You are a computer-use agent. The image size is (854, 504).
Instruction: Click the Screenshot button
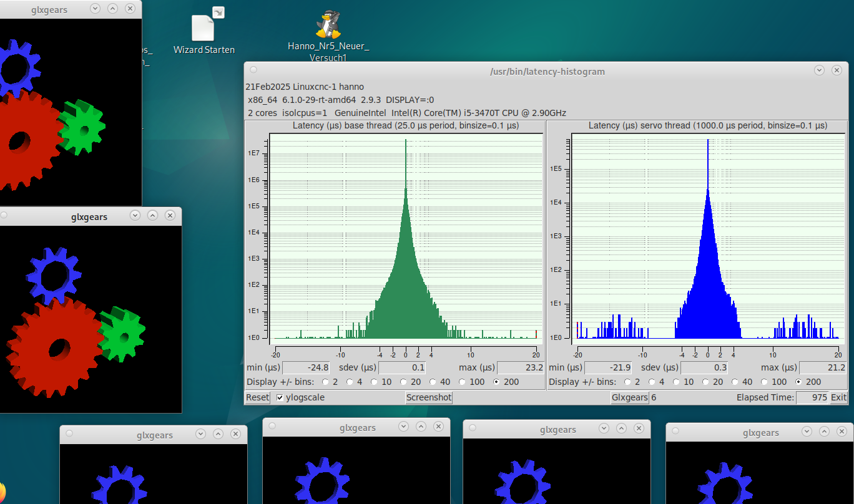pyautogui.click(x=429, y=397)
